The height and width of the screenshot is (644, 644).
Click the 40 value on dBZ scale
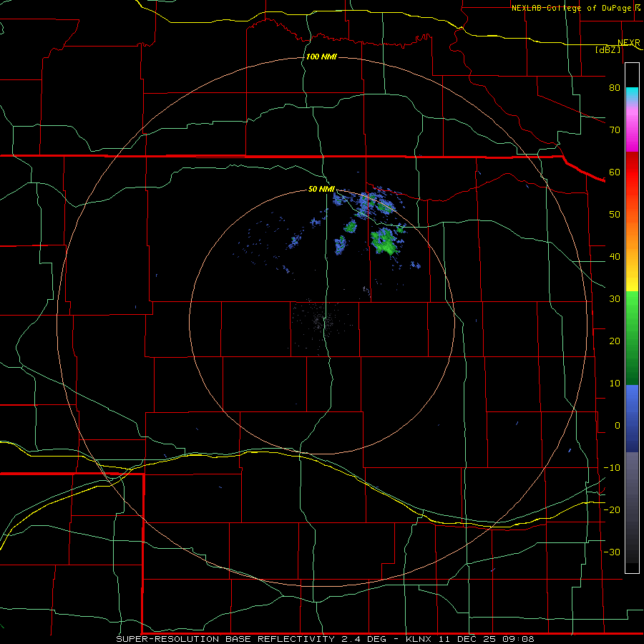click(x=615, y=257)
